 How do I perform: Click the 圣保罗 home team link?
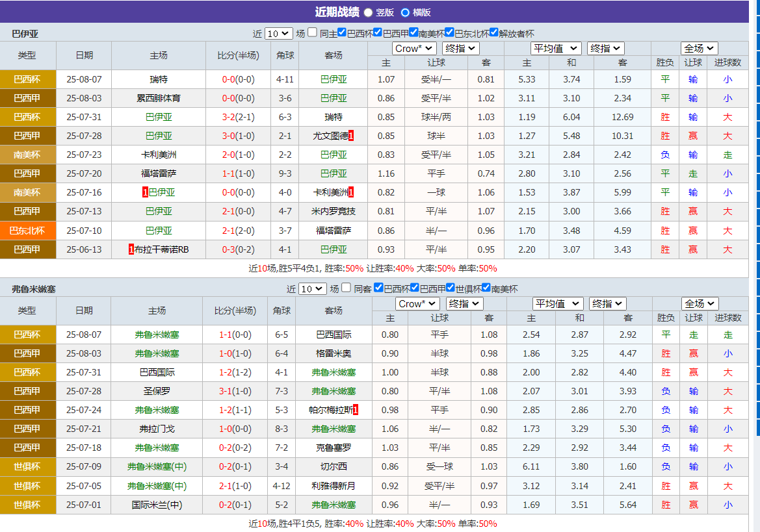point(156,391)
